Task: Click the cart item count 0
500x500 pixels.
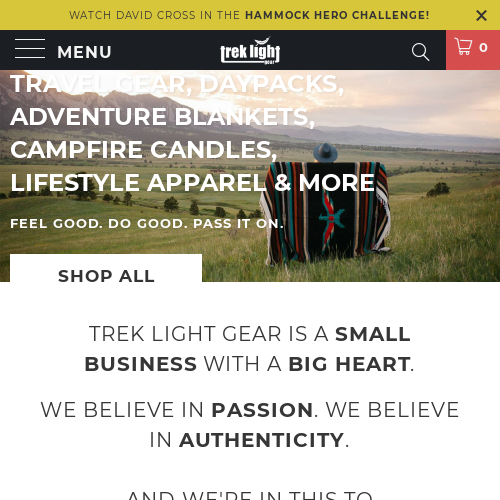Action: 483,48
